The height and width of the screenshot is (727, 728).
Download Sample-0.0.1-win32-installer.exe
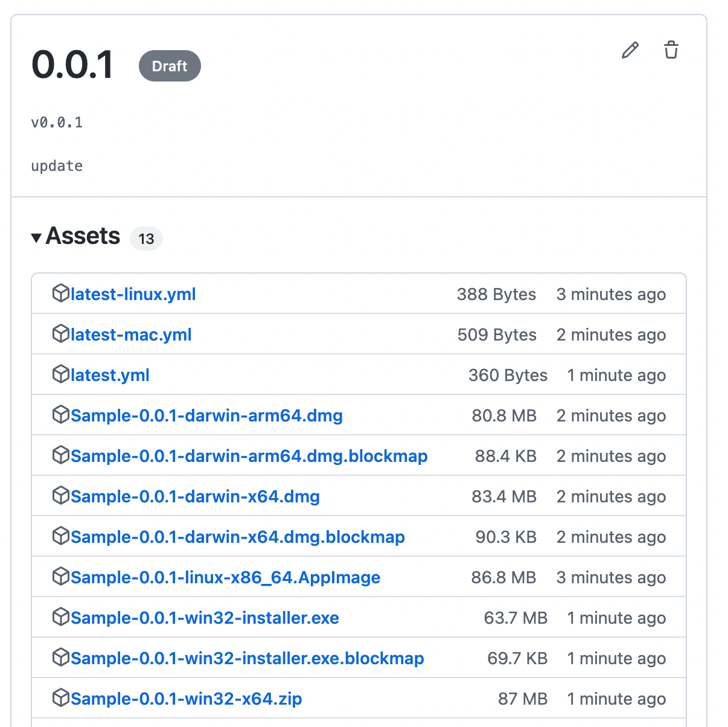point(205,618)
